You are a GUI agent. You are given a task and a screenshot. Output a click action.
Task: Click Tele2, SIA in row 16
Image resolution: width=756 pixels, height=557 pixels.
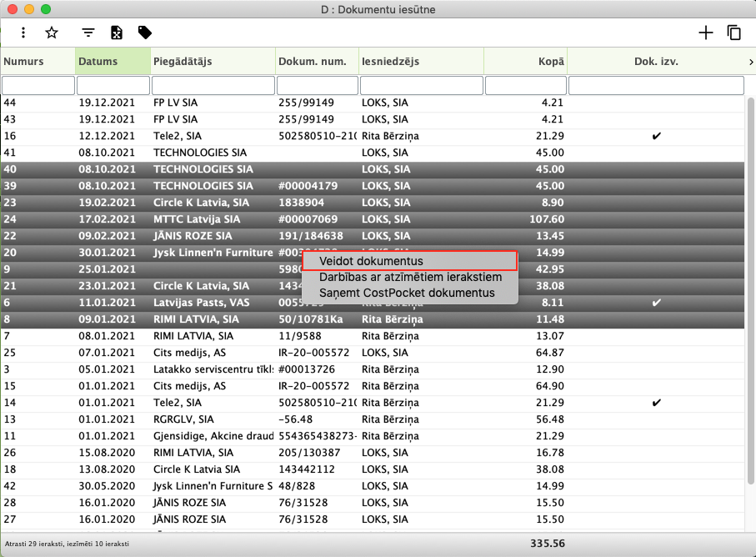pyautogui.click(x=178, y=136)
